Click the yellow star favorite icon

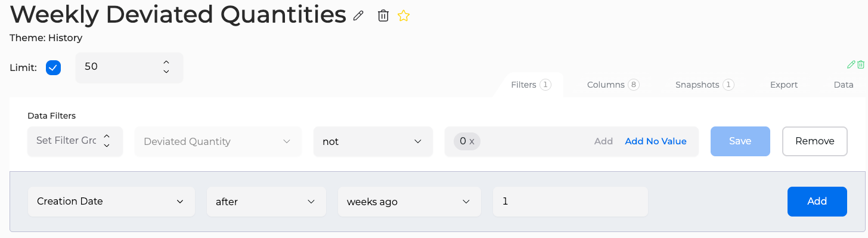404,16
